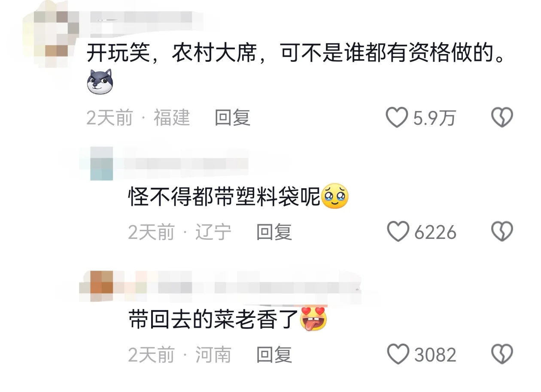Dislike the 农村大席 comment from 福建

pos(502,117)
